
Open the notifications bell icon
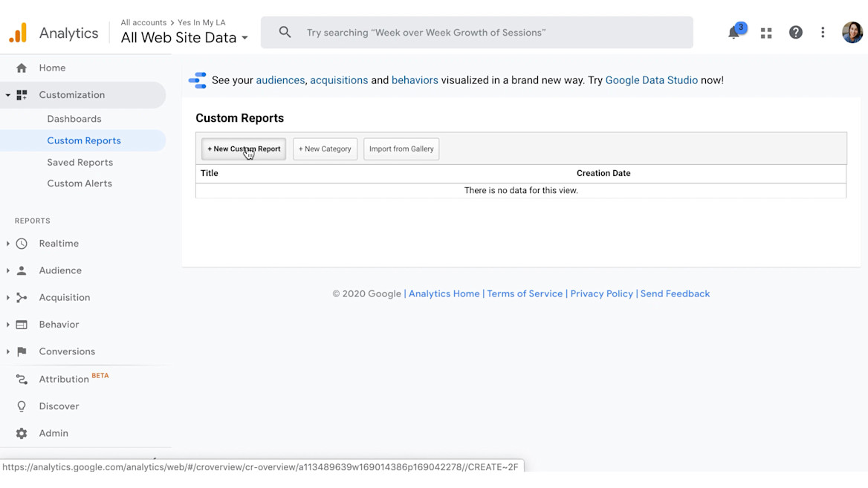(733, 33)
